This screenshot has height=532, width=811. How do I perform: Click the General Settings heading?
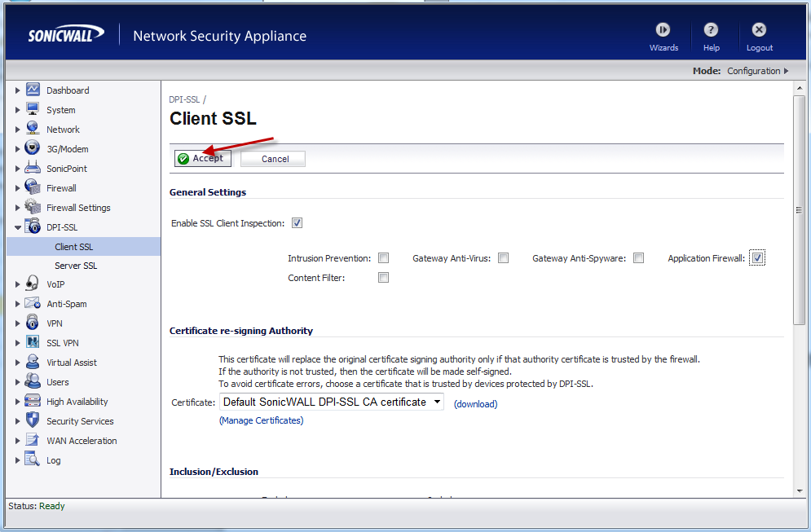207,192
